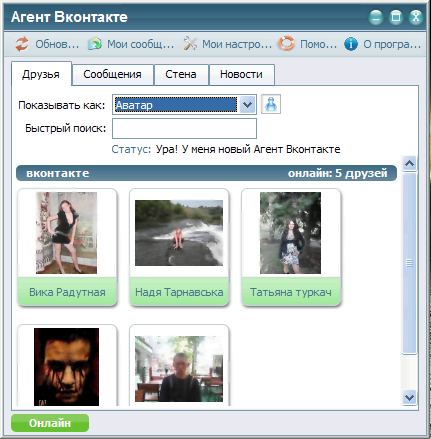Switch to the Стена tab
This screenshot has height=439, width=431.
click(181, 74)
